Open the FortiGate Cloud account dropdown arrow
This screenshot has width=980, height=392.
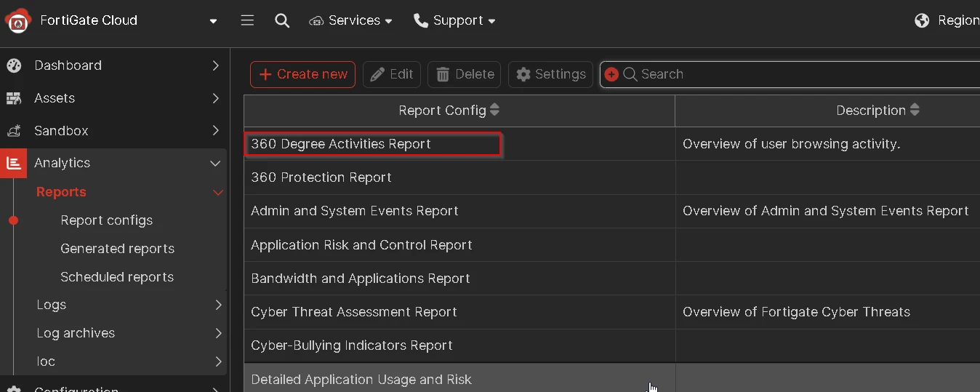[x=213, y=21]
